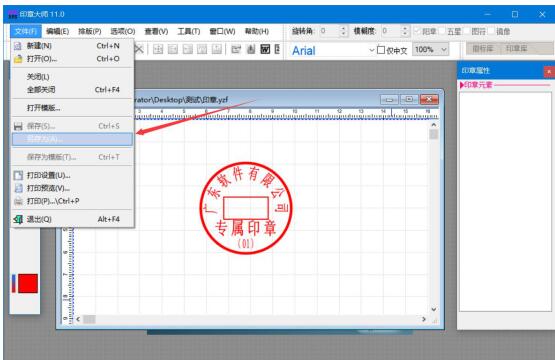The image size is (555, 360).
Task: Open the 工具(T) menu
Action: click(189, 31)
